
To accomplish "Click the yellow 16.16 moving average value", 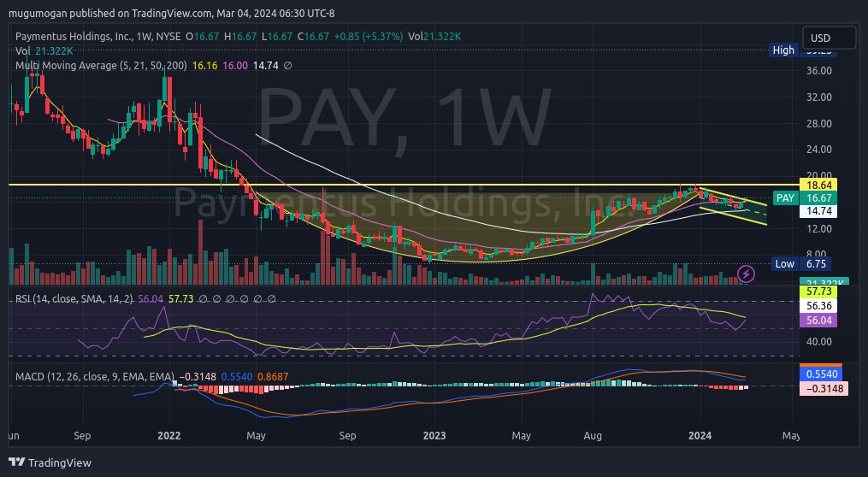I will 205,65.
